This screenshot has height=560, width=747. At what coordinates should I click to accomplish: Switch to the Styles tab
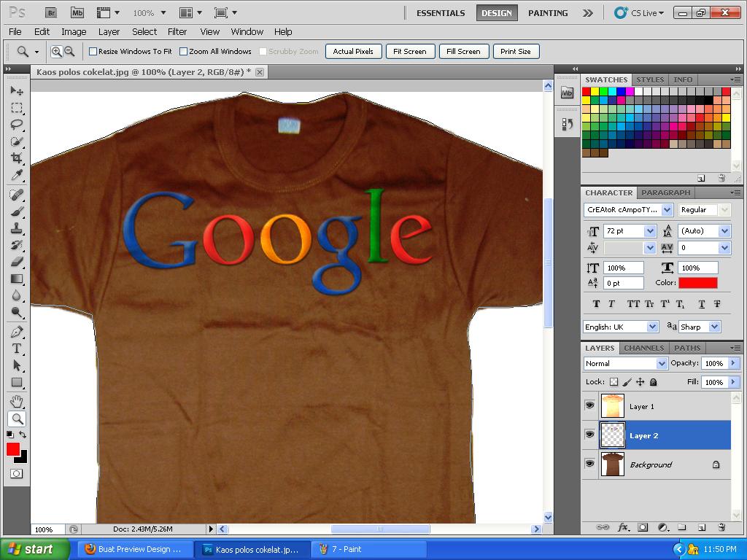(650, 79)
